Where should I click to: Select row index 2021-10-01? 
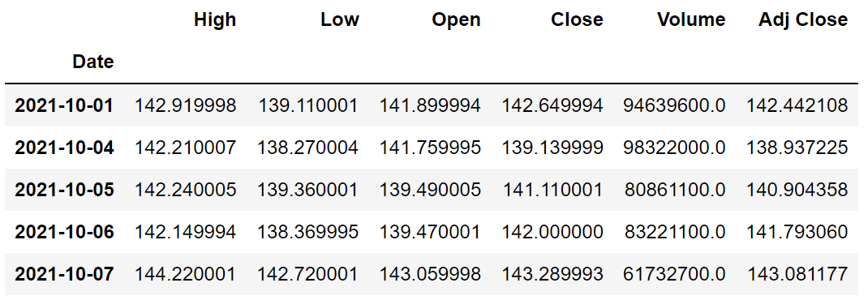click(64, 105)
